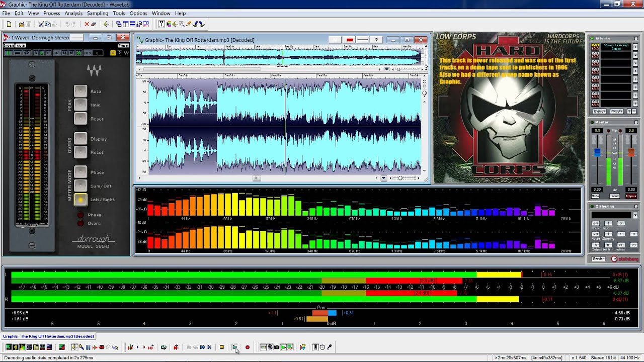Click the red X delete icon
Viewport: 644px width, 362px height.
(x=87, y=24)
